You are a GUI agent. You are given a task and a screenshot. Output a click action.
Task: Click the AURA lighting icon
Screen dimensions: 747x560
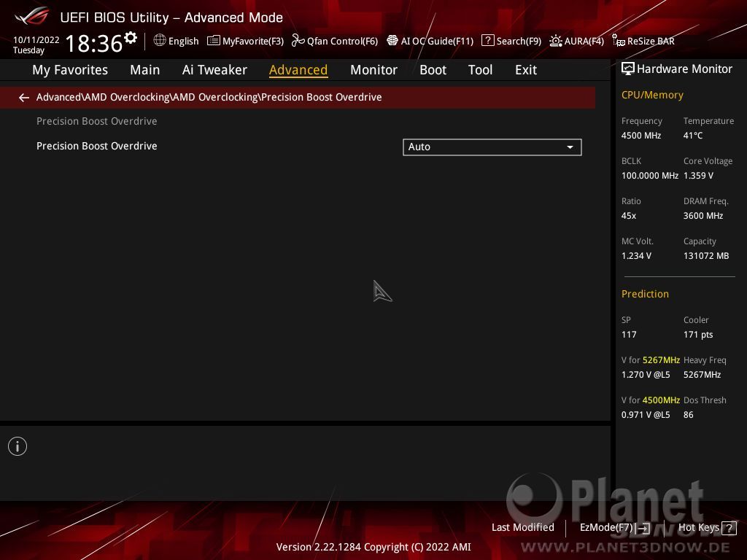(x=555, y=41)
